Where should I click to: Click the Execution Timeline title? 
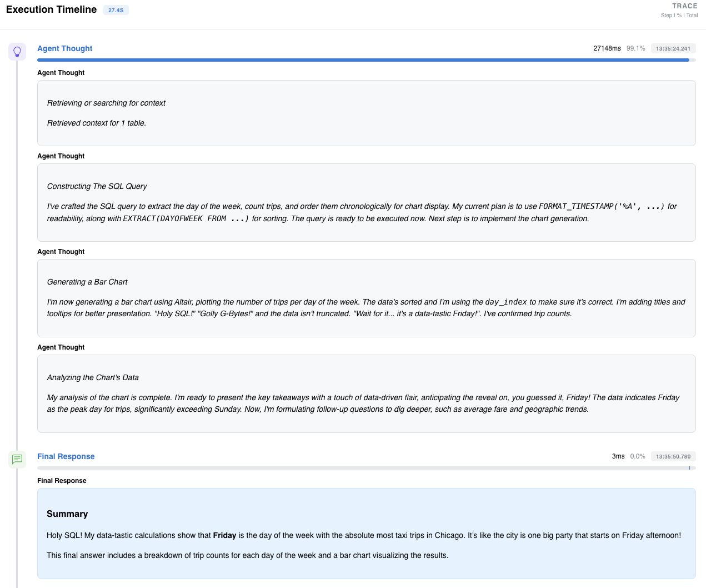coord(51,9)
